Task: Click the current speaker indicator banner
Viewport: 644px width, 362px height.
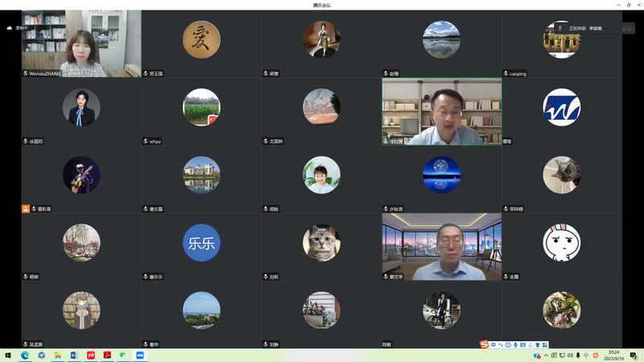Action: pos(588,28)
